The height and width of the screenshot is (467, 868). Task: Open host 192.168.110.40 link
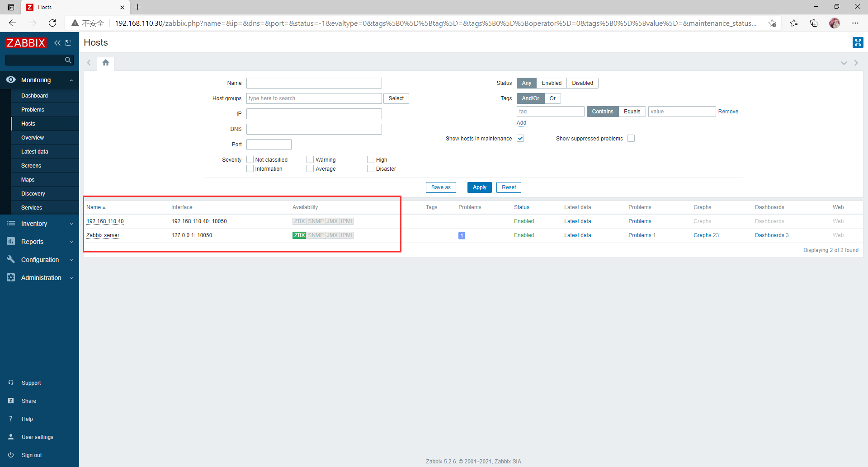point(105,221)
